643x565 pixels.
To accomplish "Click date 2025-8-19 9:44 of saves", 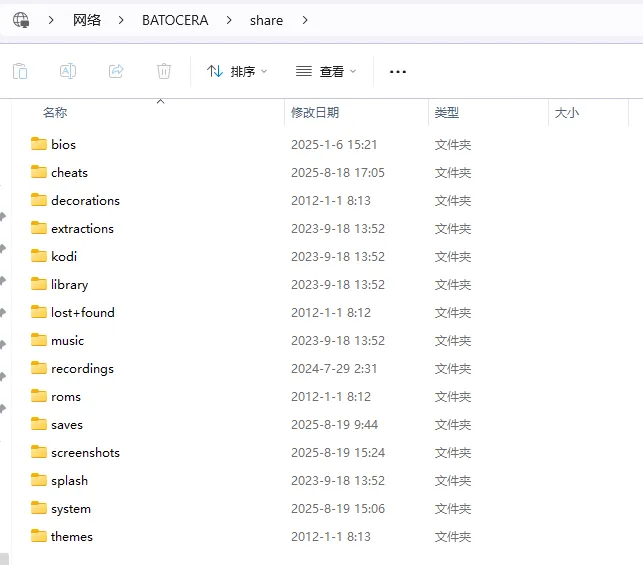I will click(334, 425).
